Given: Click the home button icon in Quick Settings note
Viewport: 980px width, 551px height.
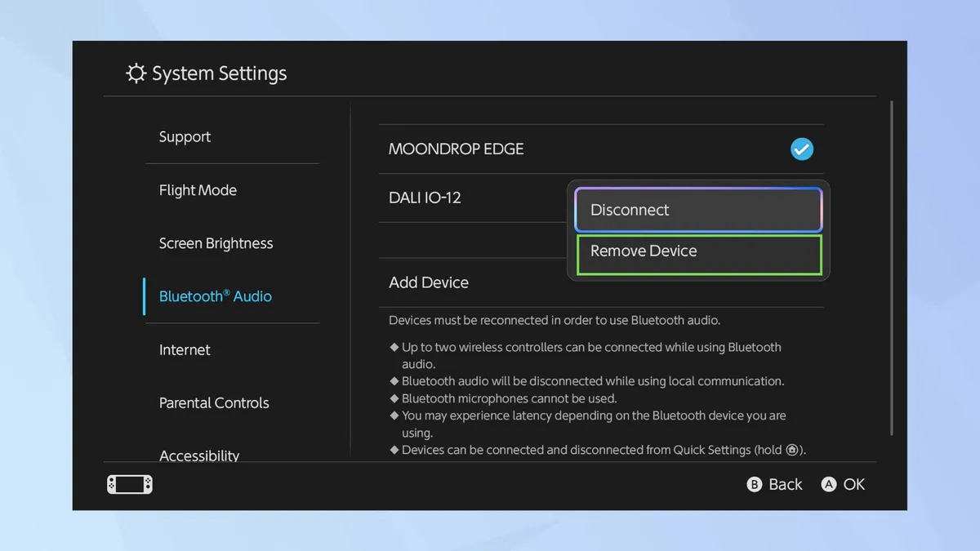Looking at the screenshot, I should 791,451.
